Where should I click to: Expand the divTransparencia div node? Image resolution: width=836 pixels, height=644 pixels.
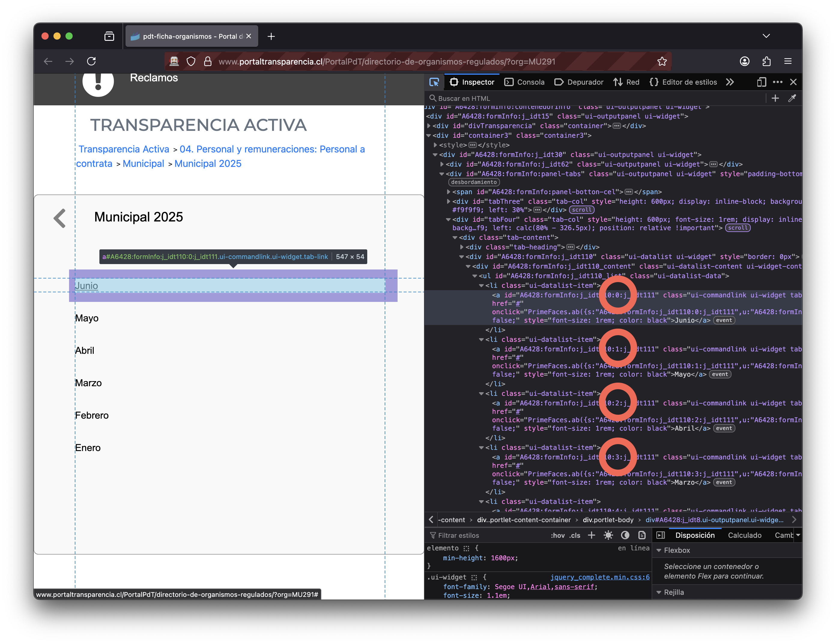pos(429,125)
